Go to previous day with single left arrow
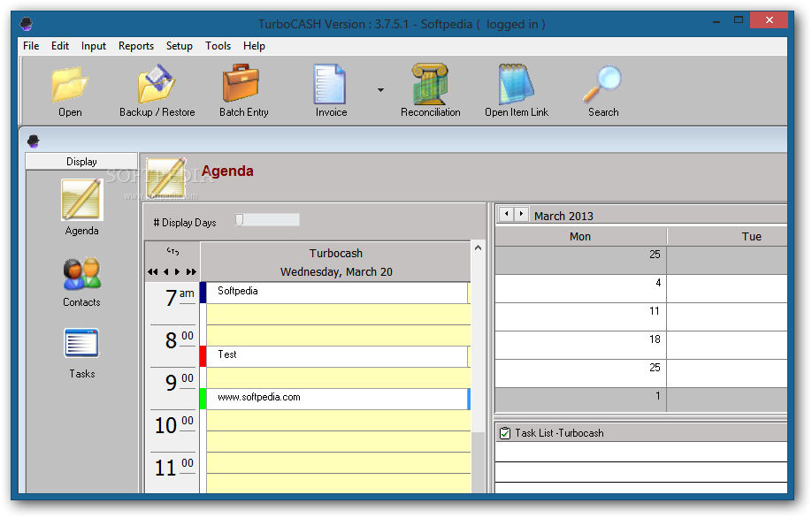Viewport: 812px width, 518px height. 165,271
